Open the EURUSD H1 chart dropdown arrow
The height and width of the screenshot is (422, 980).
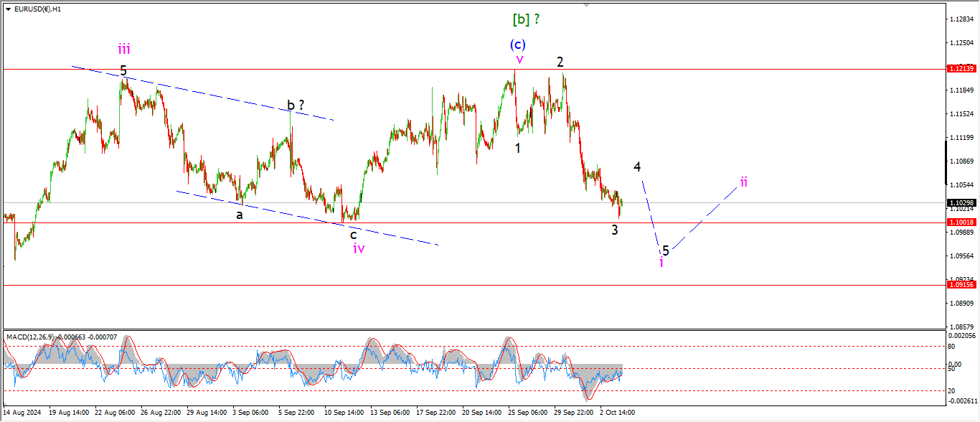tap(9, 9)
